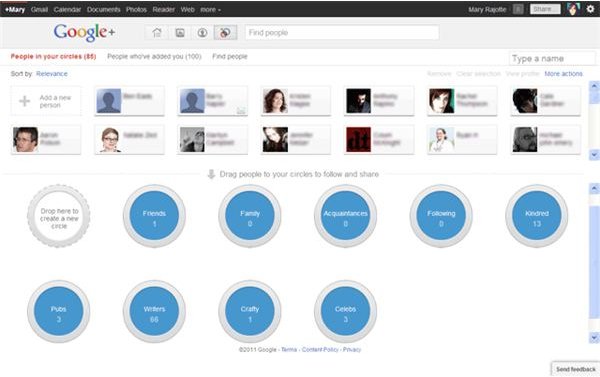Open the Photos icon beside Home
600x377 pixels.
(180, 33)
